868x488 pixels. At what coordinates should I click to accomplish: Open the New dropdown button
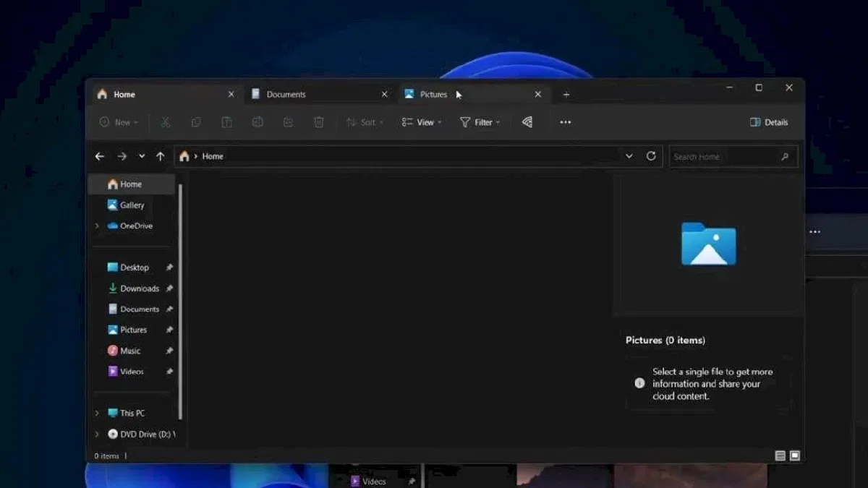pyautogui.click(x=119, y=122)
